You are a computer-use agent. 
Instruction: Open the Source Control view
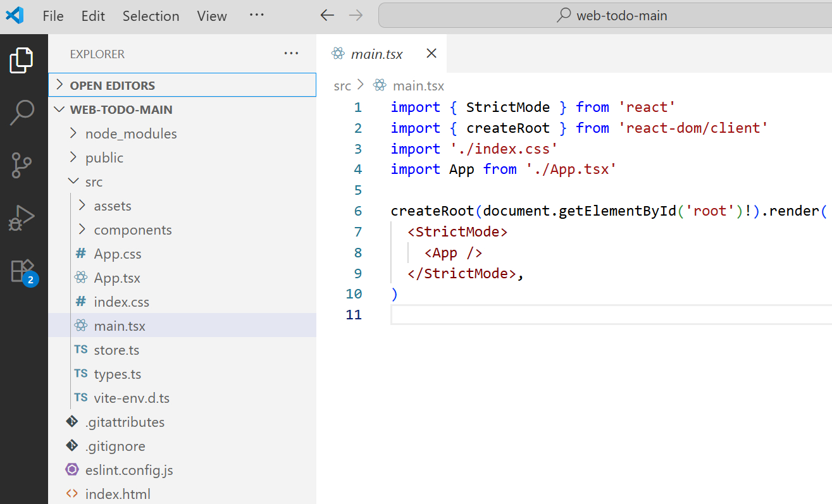click(x=22, y=165)
